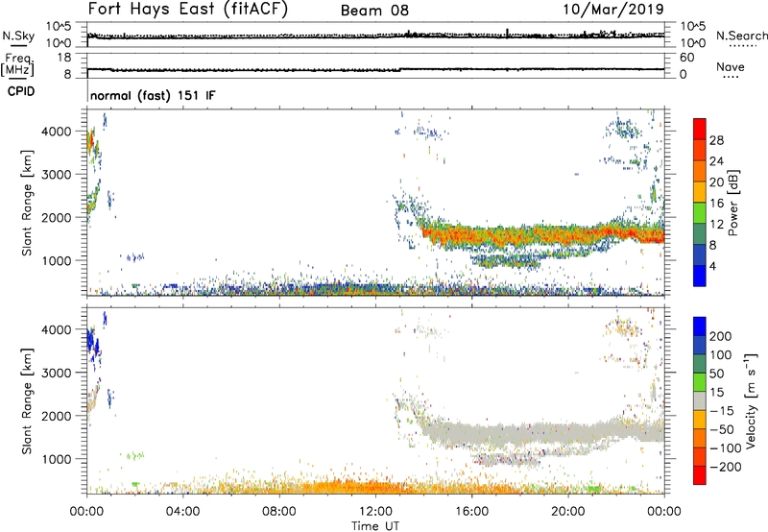This screenshot has width=768, height=532.
Task: Click the '20:00' time tick label
Action: point(567,512)
